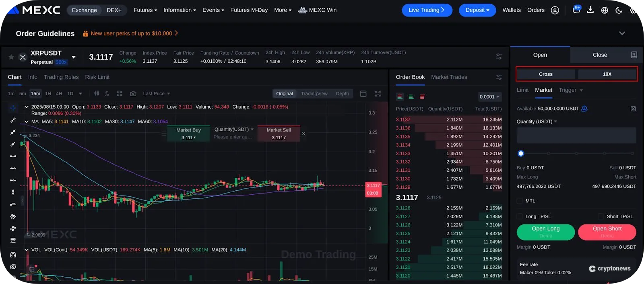
Task: Click the Open Long button
Action: [x=545, y=232]
